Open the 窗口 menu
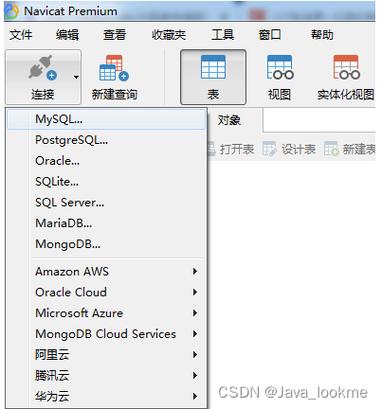The width and height of the screenshot is (382, 409). 270,34
